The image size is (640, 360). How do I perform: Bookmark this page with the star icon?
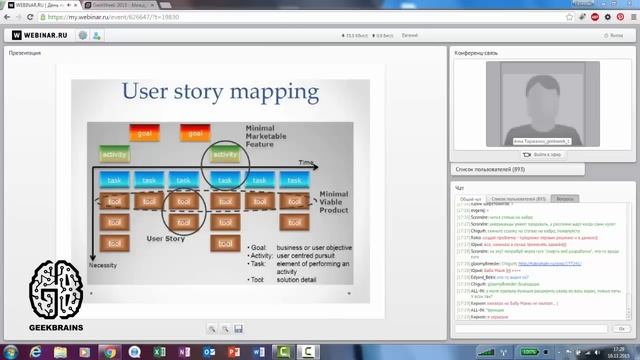click(569, 17)
